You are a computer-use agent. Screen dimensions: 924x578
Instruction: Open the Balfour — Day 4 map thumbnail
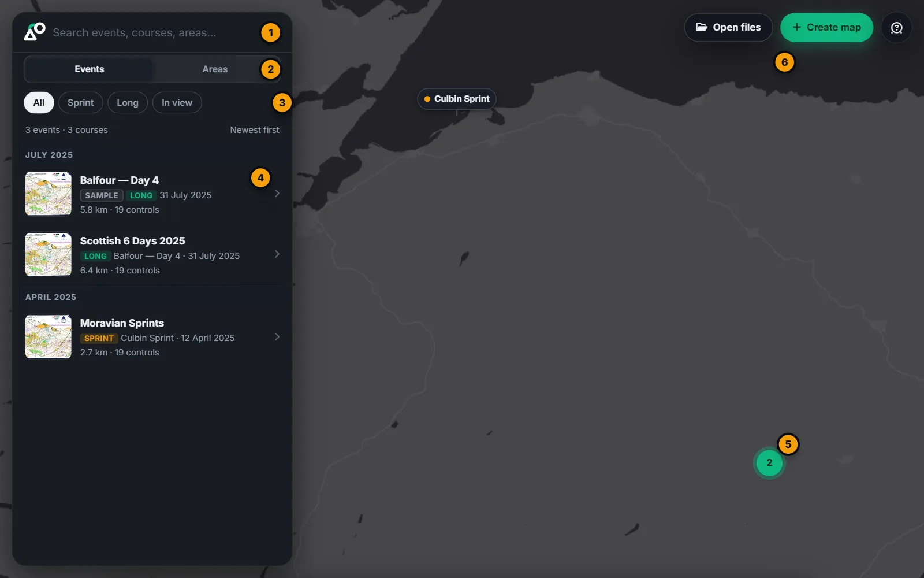[x=49, y=194]
